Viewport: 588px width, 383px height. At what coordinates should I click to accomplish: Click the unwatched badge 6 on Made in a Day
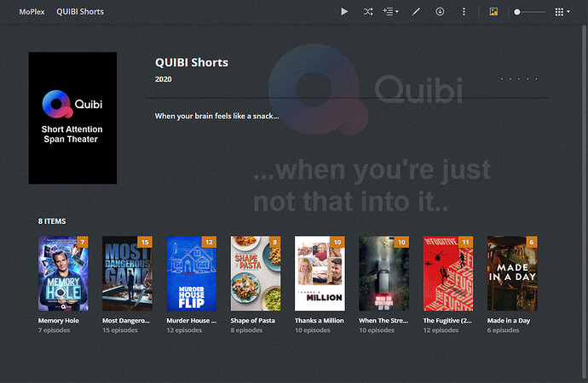click(x=532, y=242)
